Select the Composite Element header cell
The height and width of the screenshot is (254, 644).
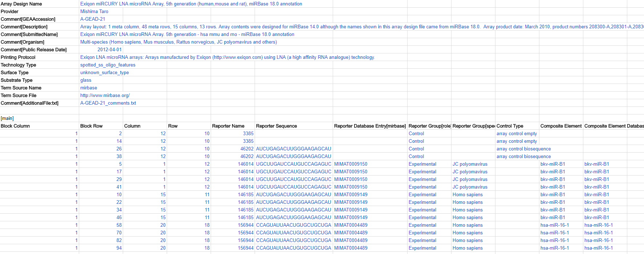pyautogui.click(x=561, y=126)
